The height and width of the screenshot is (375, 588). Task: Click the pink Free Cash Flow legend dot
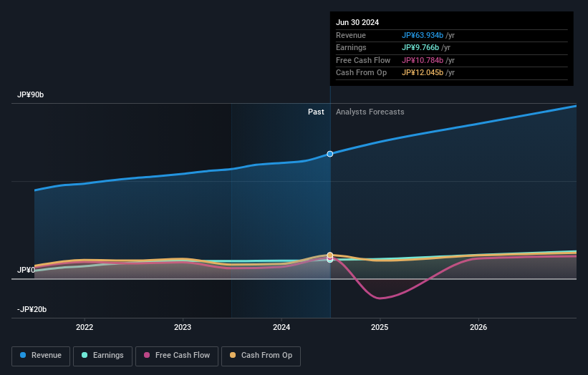click(147, 355)
